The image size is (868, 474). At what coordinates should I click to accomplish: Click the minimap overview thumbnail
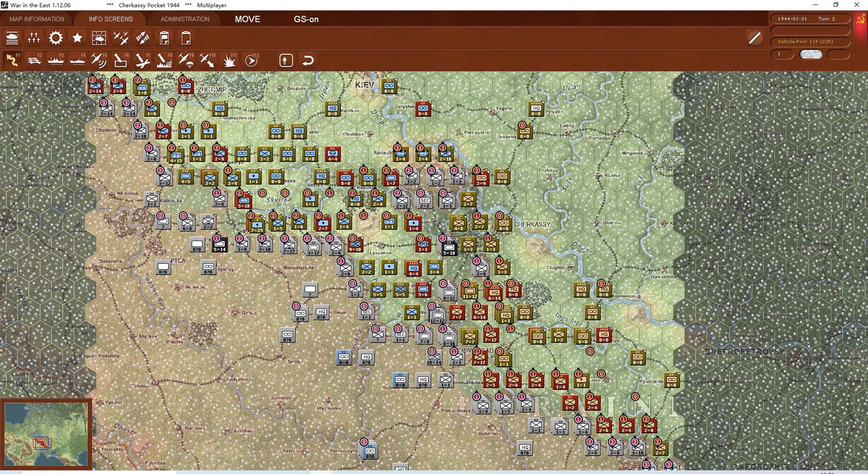pyautogui.click(x=46, y=434)
